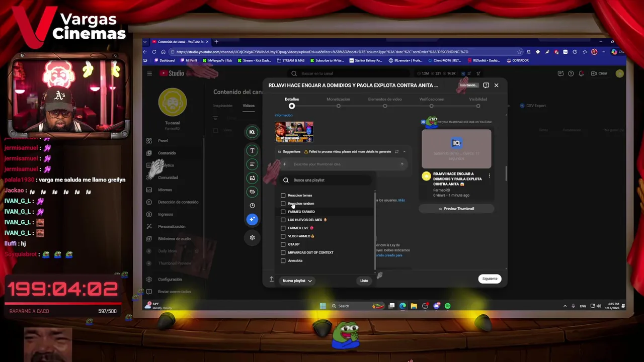Click the vidIQ clock icon
The height and width of the screenshot is (362, 644).
tap(252, 205)
